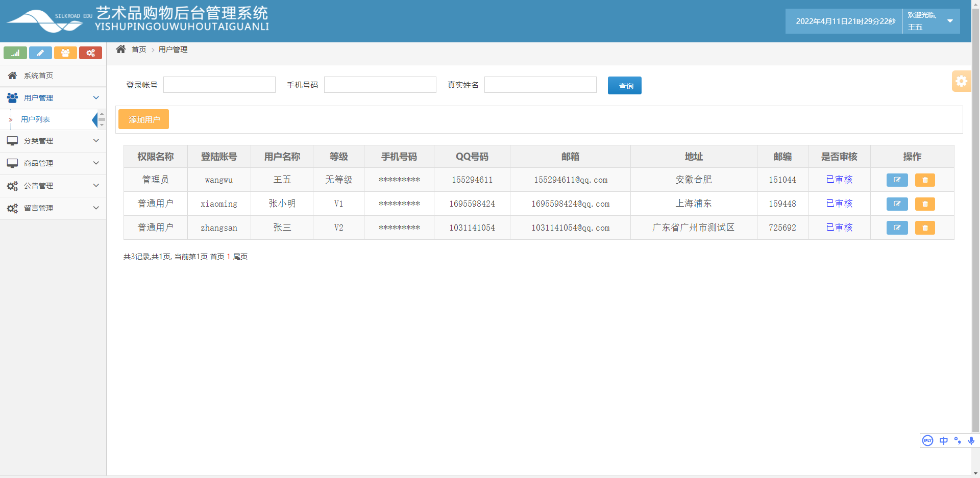This screenshot has height=478, width=980.
Task: Open the orange settings gear panel
Action: pos(961,81)
